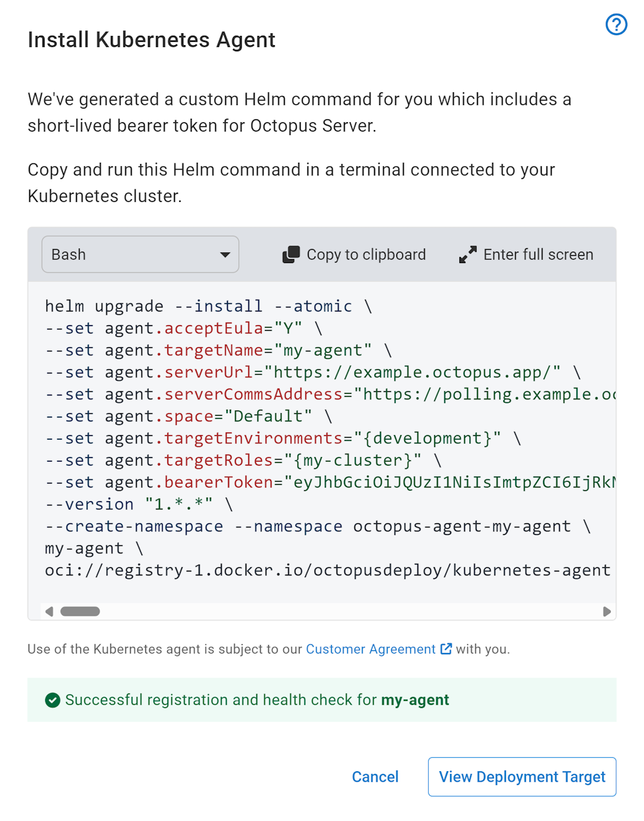Viewport: 644px width, 821px height.
Task: Click the full screen arrows icon
Action: 467,255
